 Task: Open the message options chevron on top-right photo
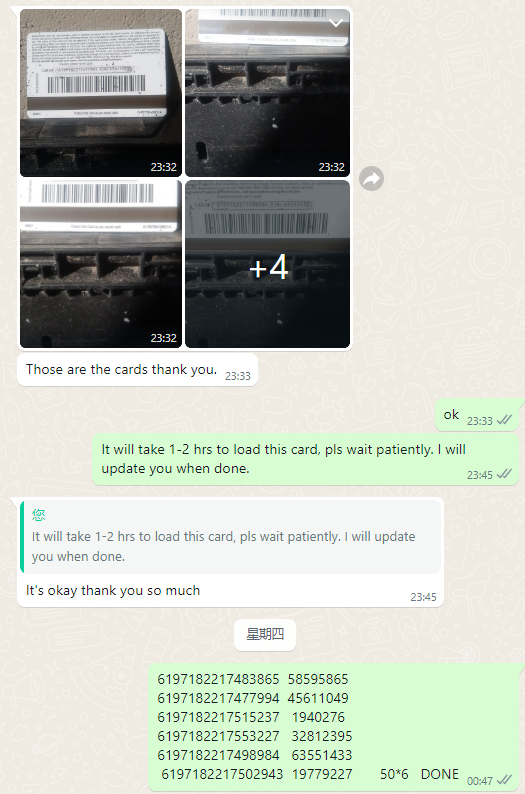click(336, 23)
